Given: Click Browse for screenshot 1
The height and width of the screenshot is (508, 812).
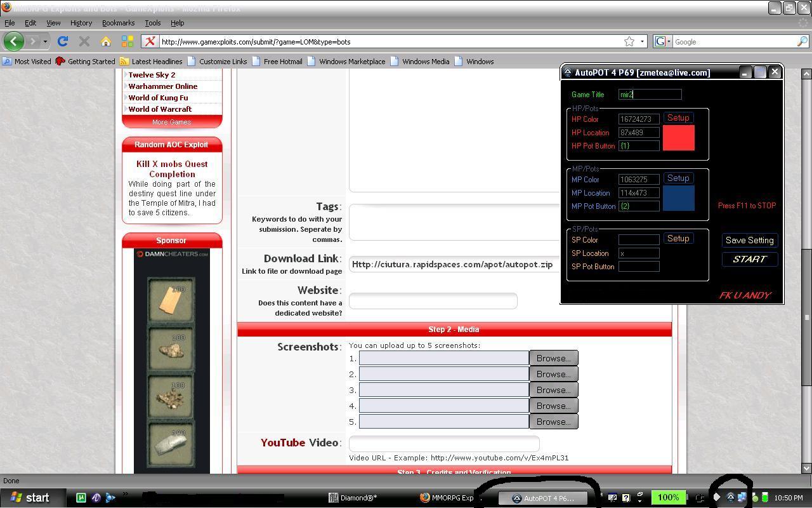Looking at the screenshot, I should (554, 358).
